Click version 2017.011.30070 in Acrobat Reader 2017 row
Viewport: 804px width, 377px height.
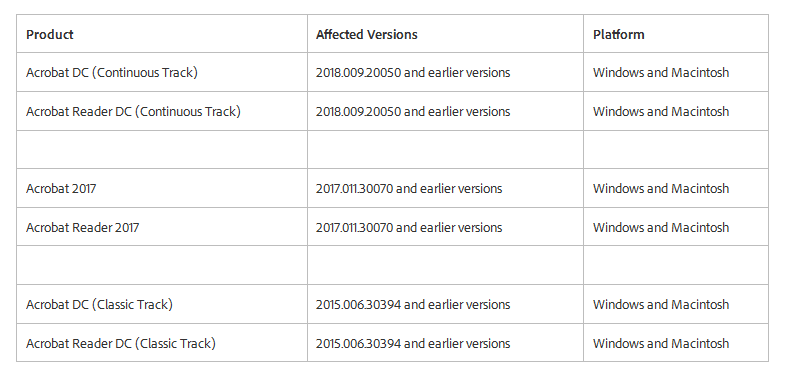tap(354, 227)
